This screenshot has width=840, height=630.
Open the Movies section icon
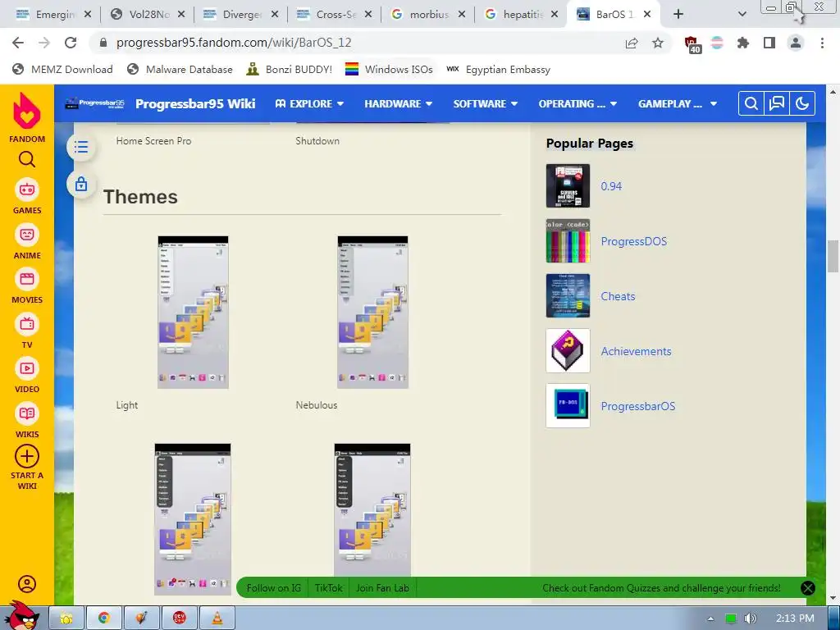pyautogui.click(x=27, y=279)
